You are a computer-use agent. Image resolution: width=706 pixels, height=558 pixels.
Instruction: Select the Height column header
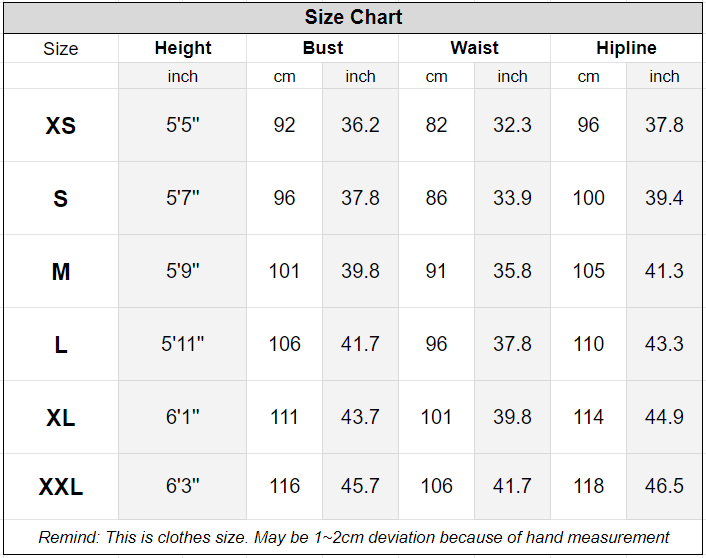183,48
